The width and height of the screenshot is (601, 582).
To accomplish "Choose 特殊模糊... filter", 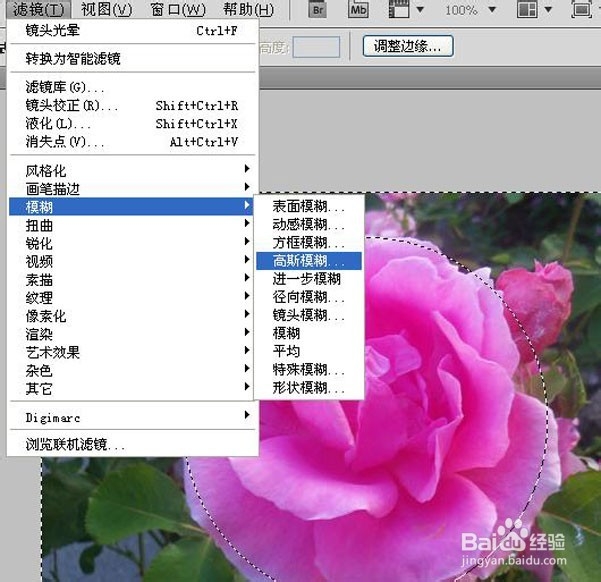I will (309, 370).
